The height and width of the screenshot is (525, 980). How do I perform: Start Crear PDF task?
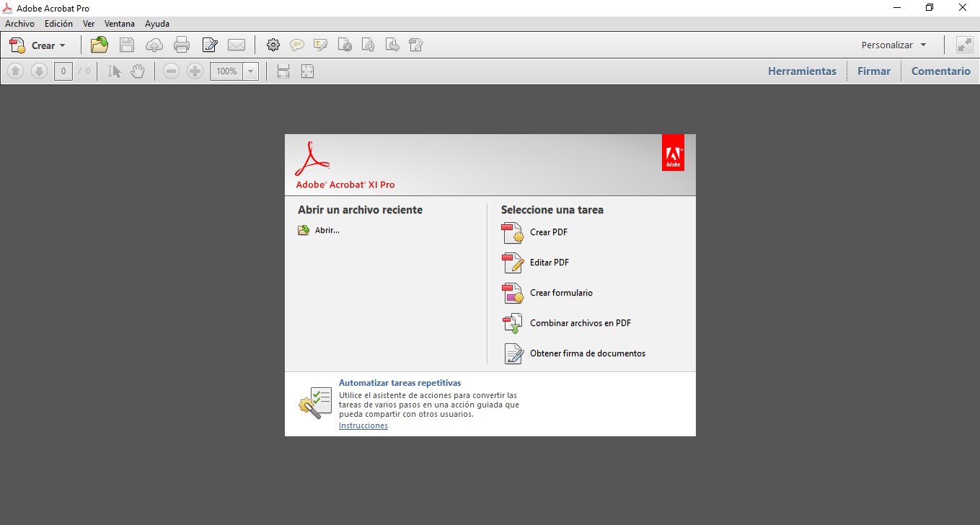pos(547,232)
